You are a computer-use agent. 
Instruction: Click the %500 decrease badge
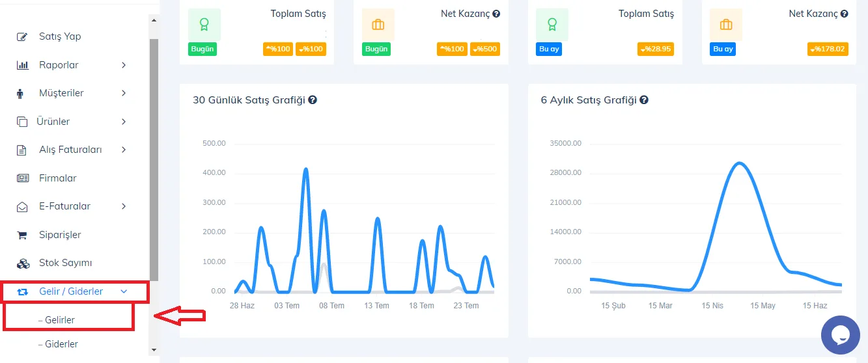[484, 49]
